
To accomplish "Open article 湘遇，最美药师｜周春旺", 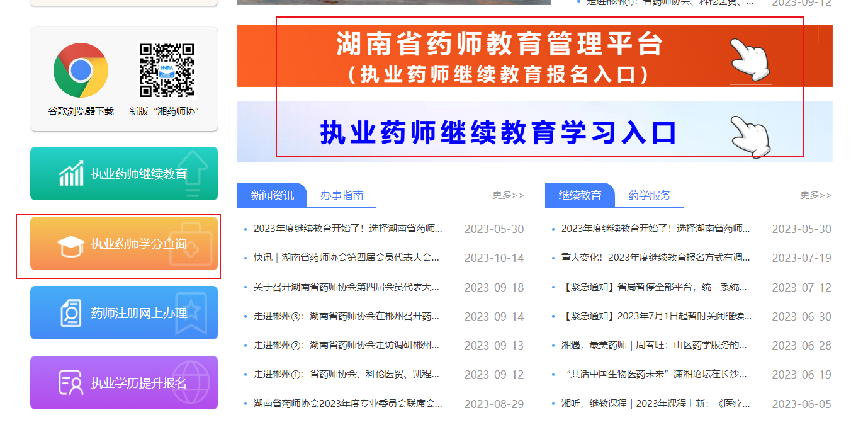I will pos(654,345).
